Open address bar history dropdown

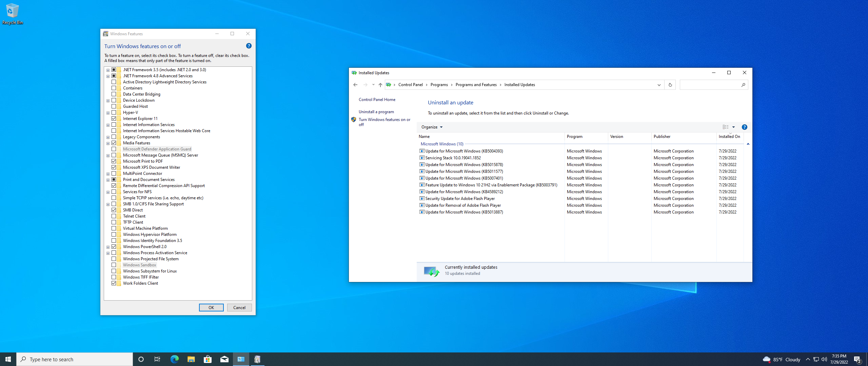coord(659,85)
